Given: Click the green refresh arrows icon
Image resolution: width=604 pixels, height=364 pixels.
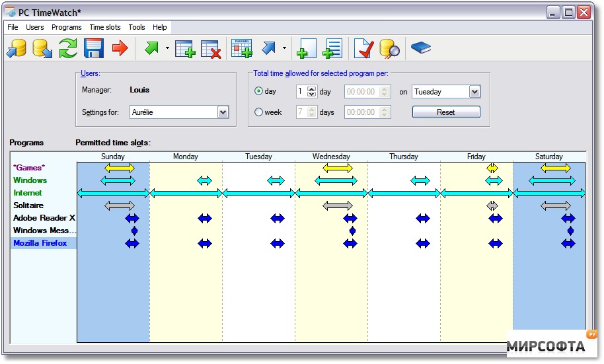Looking at the screenshot, I should 68,48.
